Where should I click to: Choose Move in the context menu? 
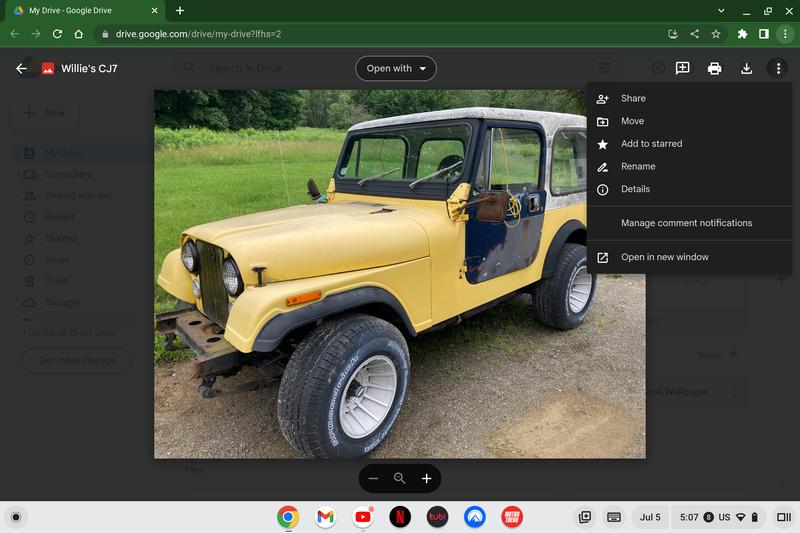tap(632, 121)
